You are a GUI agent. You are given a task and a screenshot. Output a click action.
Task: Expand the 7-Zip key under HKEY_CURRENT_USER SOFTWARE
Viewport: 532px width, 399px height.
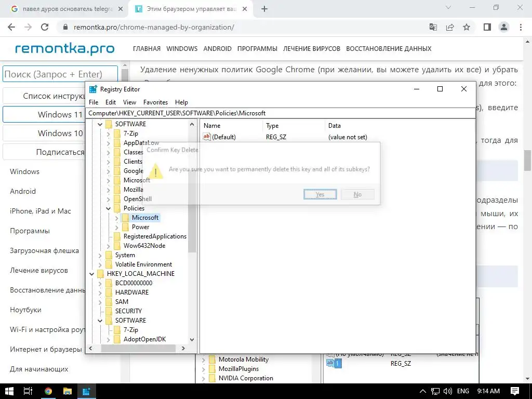[x=108, y=134]
